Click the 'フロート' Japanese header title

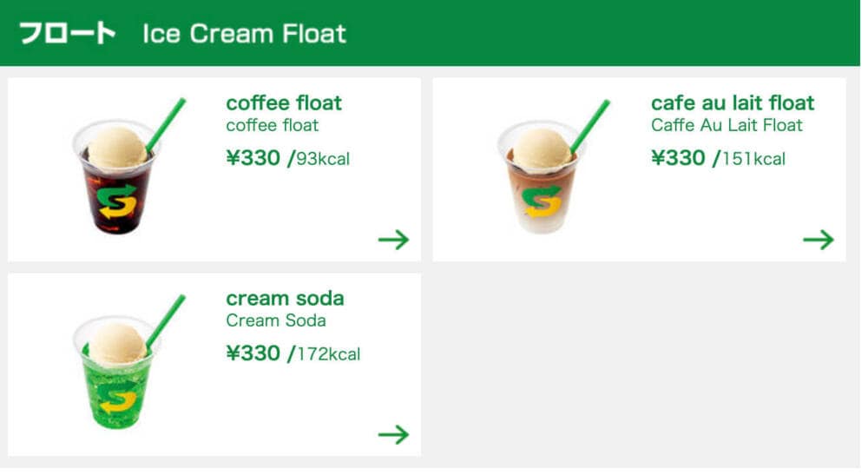tap(67, 33)
